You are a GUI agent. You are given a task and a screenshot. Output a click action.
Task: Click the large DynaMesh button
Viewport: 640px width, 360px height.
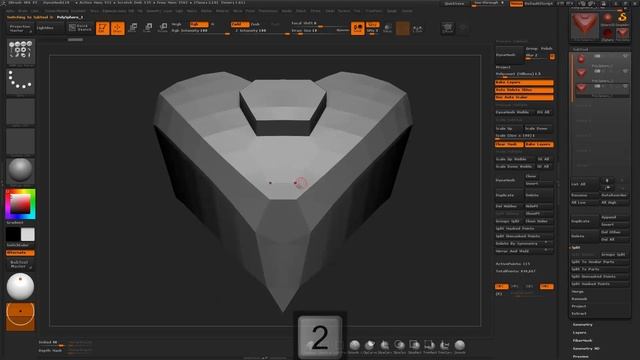509,55
